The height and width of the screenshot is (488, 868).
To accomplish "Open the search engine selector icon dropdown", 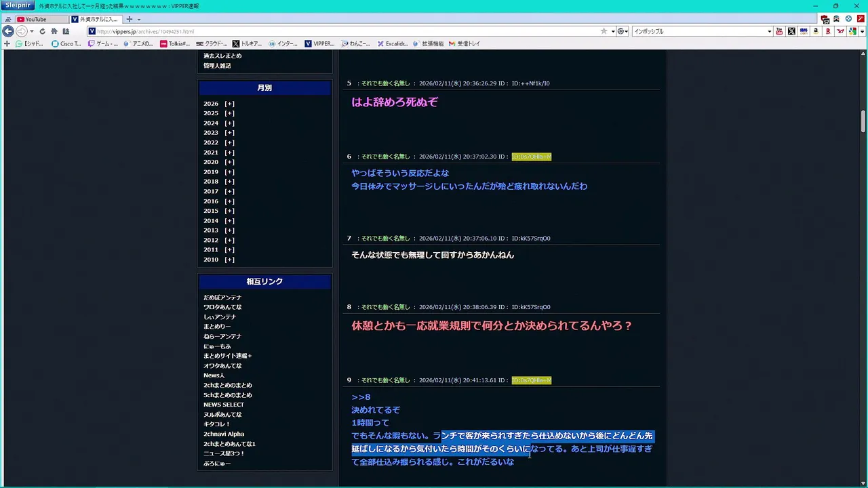I will [x=623, y=31].
